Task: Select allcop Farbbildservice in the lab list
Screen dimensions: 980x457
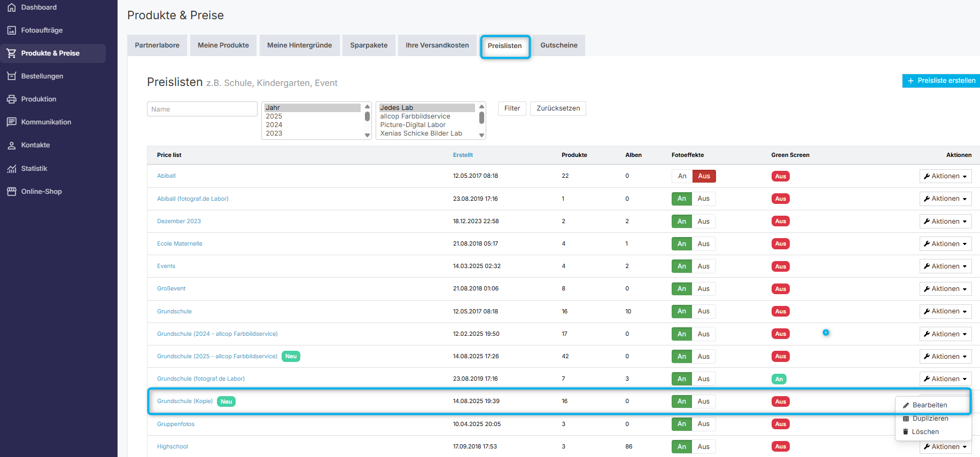Action: 426,116
